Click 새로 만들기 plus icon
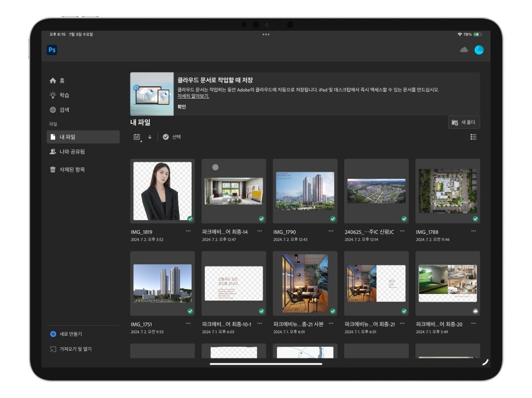Image resolution: width=532 pixels, height=398 pixels. [53, 334]
